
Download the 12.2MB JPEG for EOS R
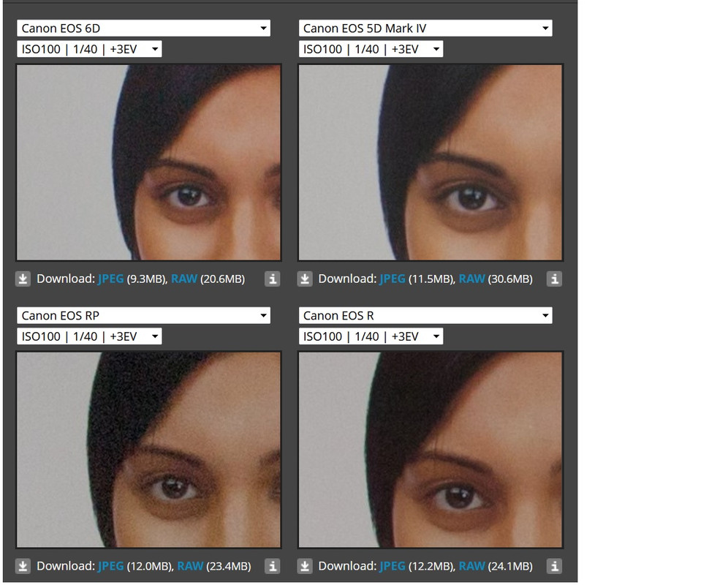pyautogui.click(x=393, y=566)
